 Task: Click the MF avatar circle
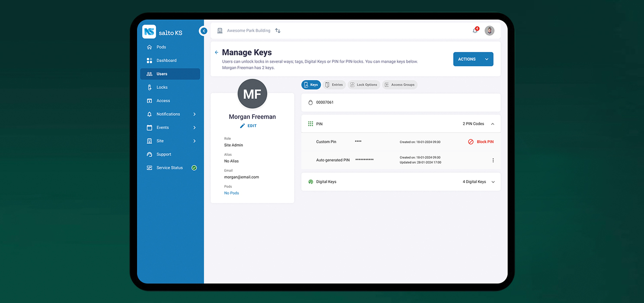coord(252,94)
